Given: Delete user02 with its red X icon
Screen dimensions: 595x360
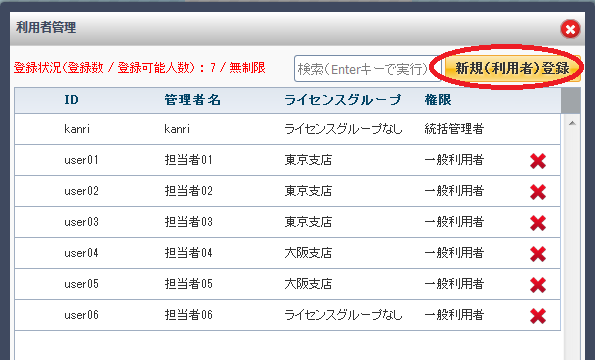Looking at the screenshot, I should click(x=538, y=192).
